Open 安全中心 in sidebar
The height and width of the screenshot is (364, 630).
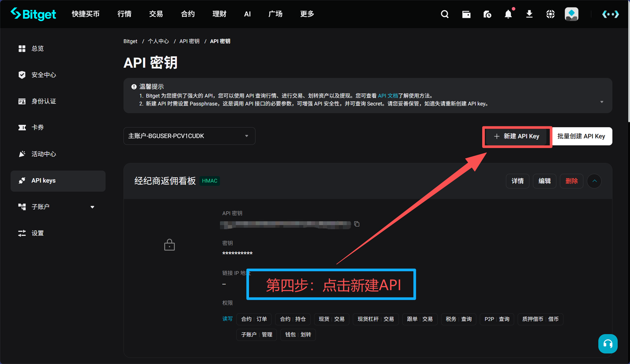pyautogui.click(x=58, y=75)
